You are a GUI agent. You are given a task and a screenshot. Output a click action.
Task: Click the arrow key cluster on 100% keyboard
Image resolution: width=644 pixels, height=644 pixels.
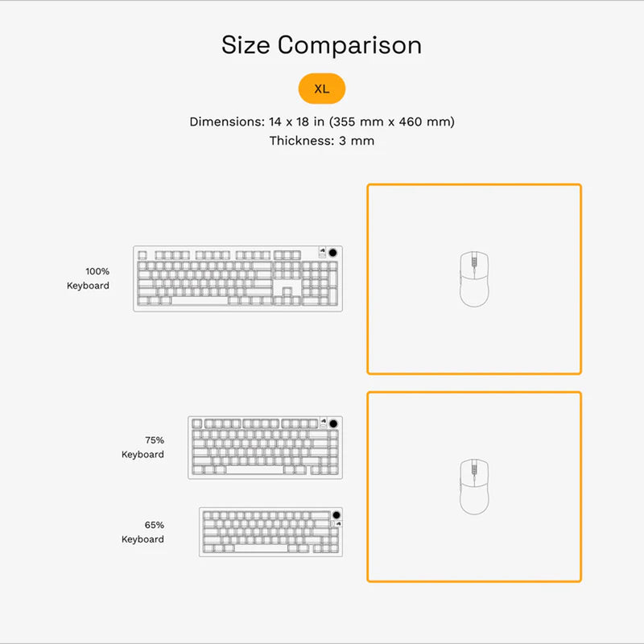point(287,296)
